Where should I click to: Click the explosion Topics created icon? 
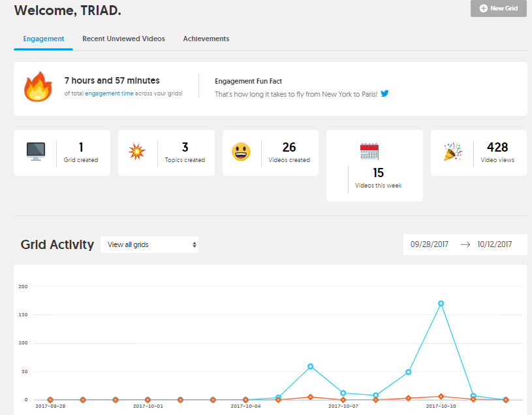(x=136, y=152)
